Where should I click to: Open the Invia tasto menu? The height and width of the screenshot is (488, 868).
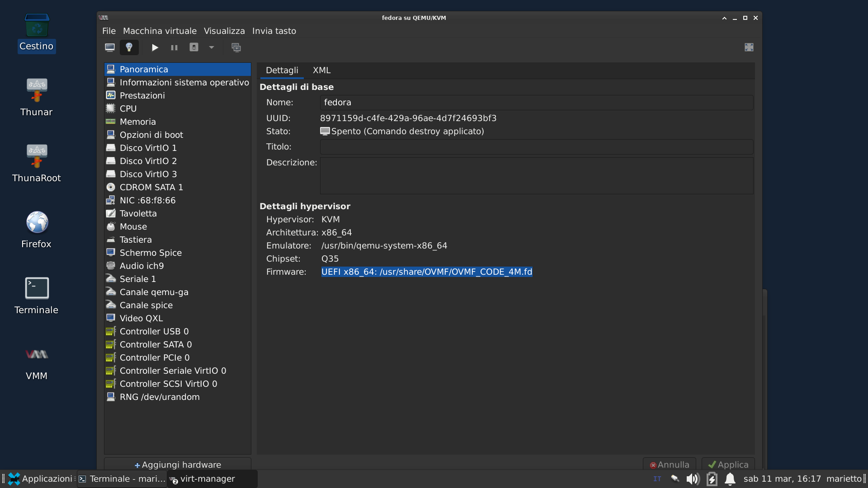click(x=274, y=31)
